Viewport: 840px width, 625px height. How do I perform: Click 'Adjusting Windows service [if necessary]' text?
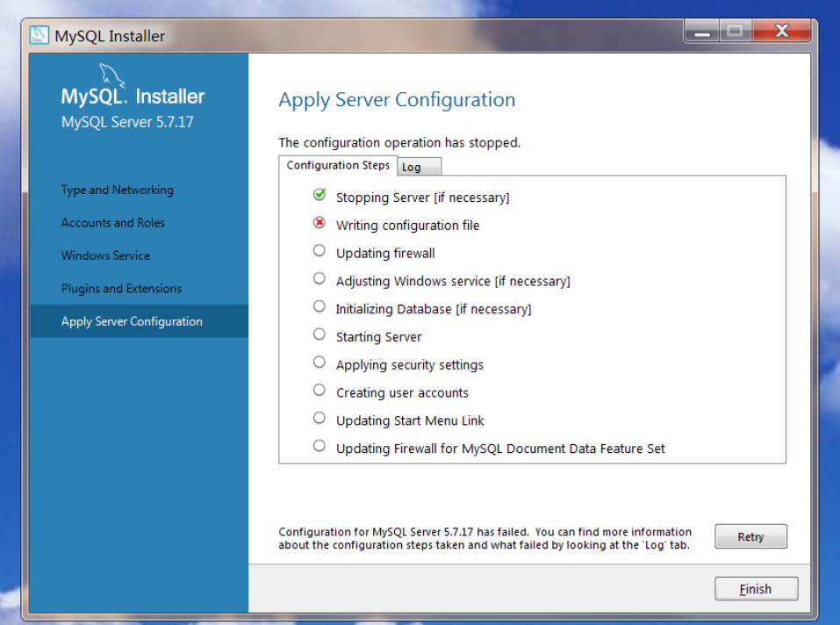coord(453,281)
